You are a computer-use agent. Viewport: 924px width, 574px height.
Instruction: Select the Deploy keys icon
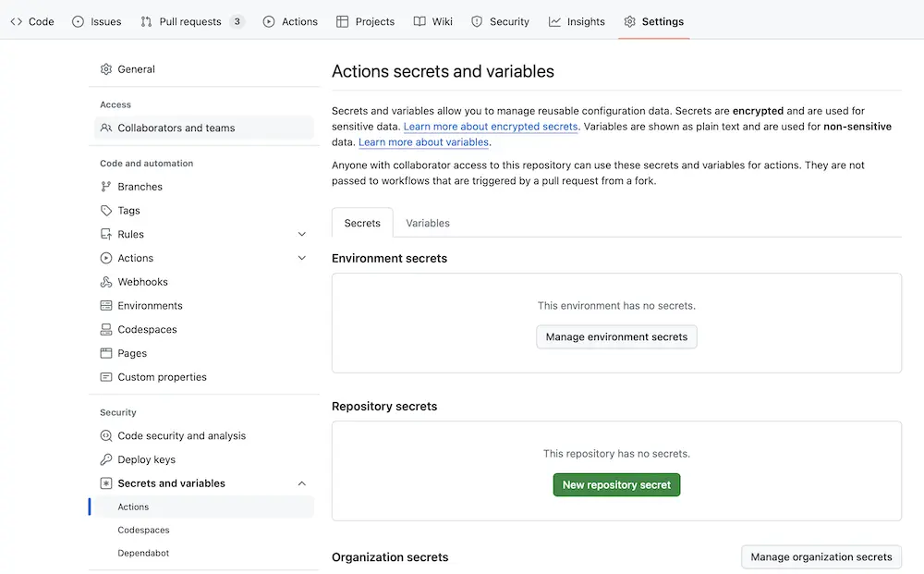pyautogui.click(x=105, y=458)
